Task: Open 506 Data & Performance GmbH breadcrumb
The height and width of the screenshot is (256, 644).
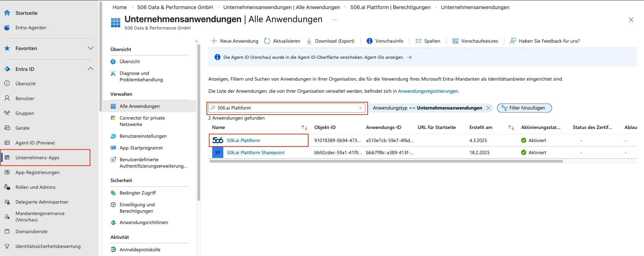Action: click(175, 7)
